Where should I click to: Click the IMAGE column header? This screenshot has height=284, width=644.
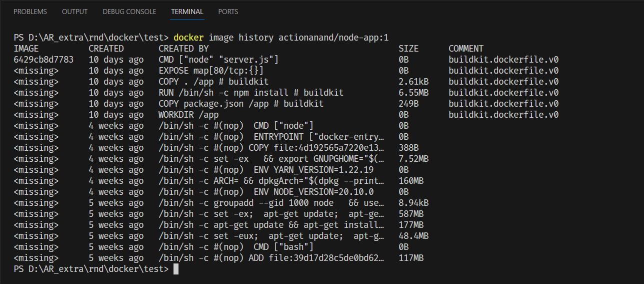[x=26, y=49]
